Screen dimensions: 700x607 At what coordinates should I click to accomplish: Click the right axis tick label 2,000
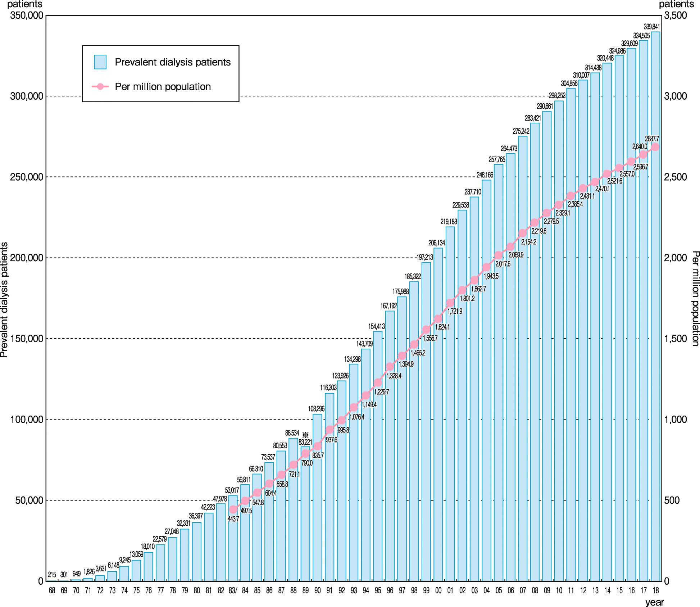click(675, 258)
